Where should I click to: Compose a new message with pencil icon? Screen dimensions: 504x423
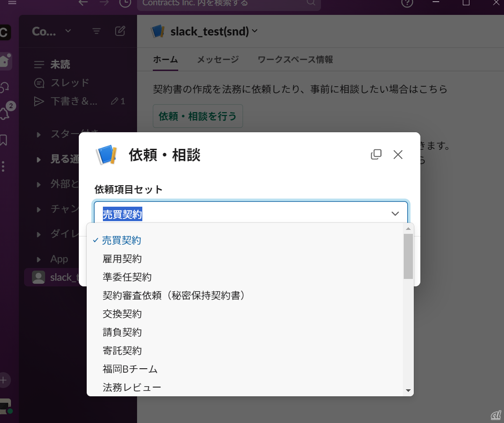[120, 31]
